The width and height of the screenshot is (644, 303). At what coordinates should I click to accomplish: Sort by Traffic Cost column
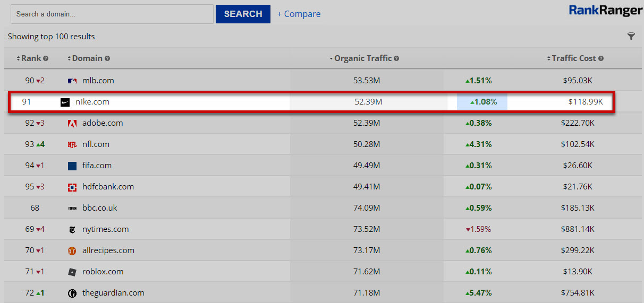click(x=573, y=58)
